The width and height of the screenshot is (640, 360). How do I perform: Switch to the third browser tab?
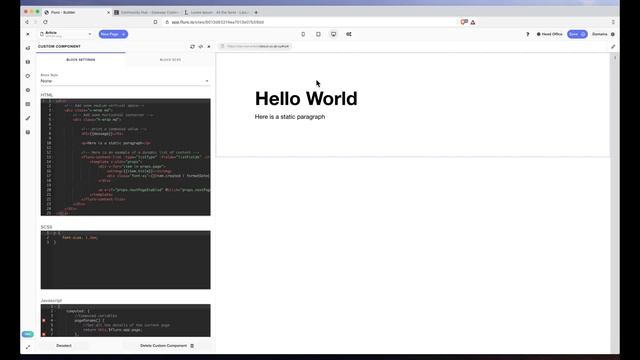point(217,12)
